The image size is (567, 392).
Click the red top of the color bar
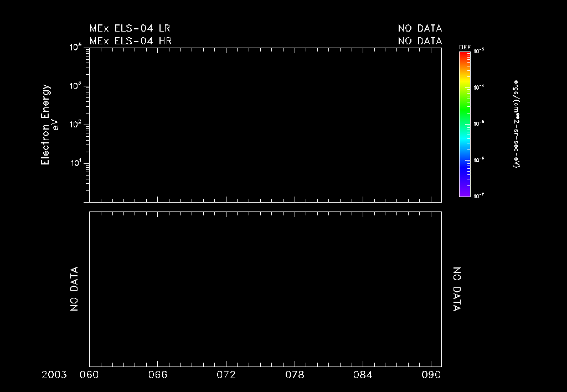click(465, 55)
